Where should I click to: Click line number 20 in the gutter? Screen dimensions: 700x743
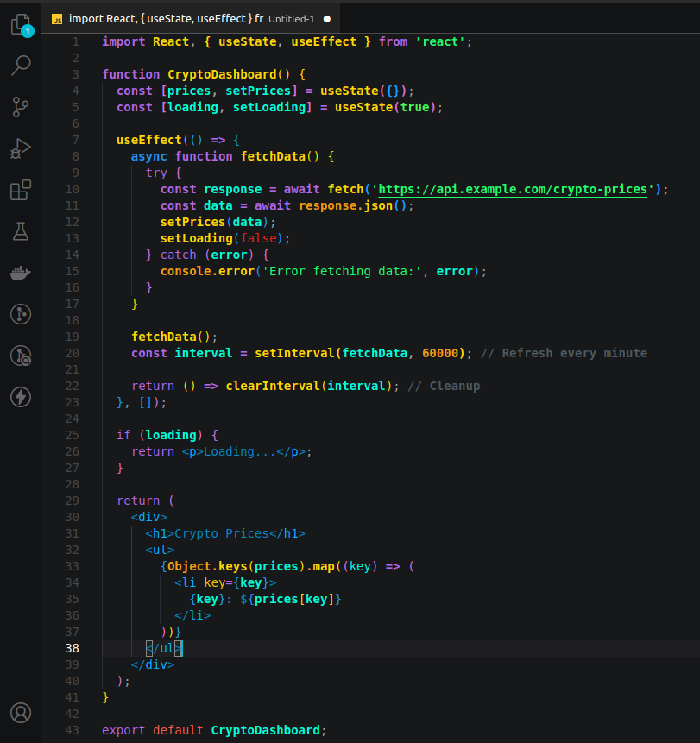[x=72, y=353]
